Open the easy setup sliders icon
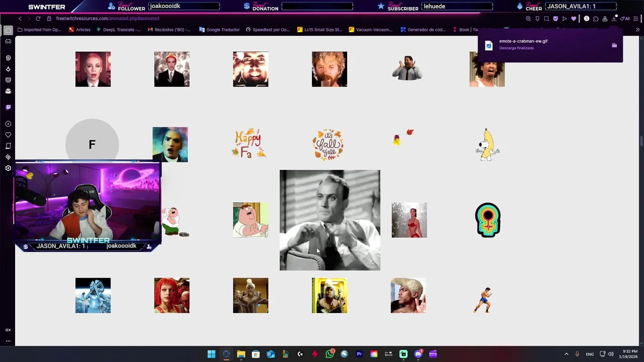644x362 pixels. coord(636,19)
